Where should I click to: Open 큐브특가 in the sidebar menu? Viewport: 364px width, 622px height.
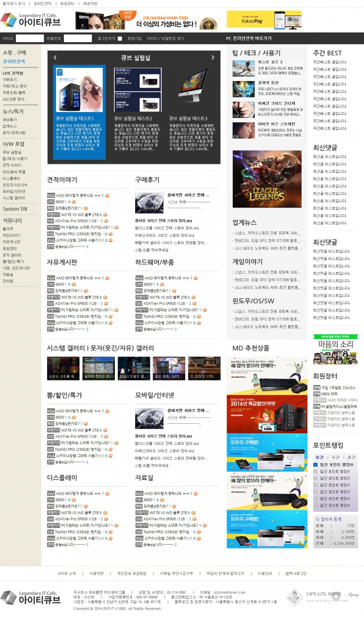[10, 120]
